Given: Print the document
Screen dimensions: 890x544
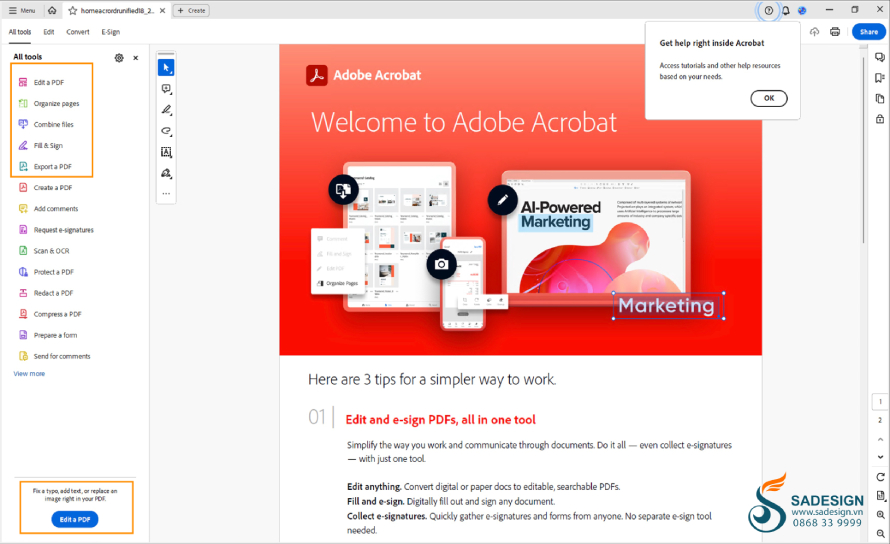Looking at the screenshot, I should [835, 32].
